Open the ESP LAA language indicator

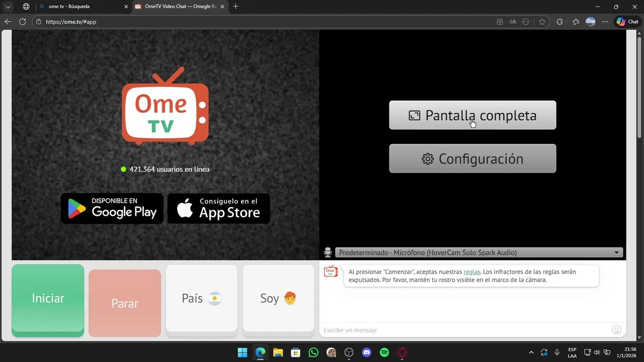[x=572, y=352]
